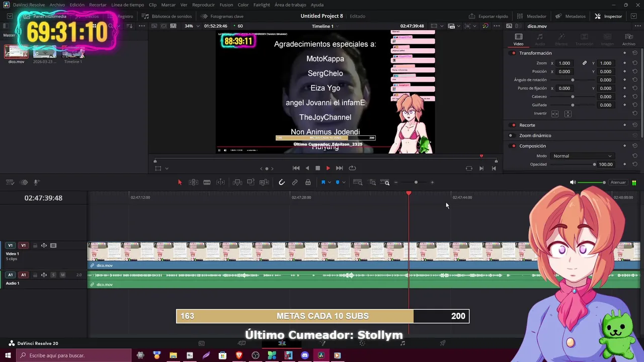The height and width of the screenshot is (362, 644).
Task: Add a blue marker to timeline
Action: click(x=338, y=182)
